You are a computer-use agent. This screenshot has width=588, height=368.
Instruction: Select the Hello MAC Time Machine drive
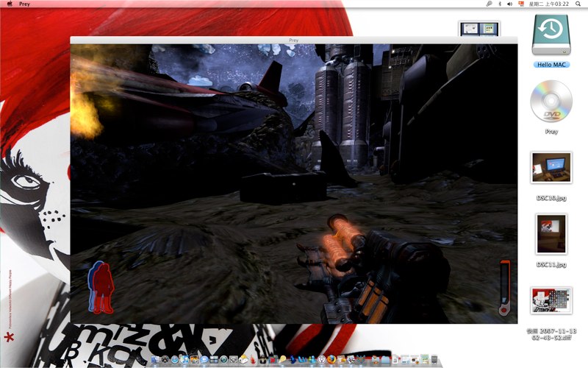(551, 35)
